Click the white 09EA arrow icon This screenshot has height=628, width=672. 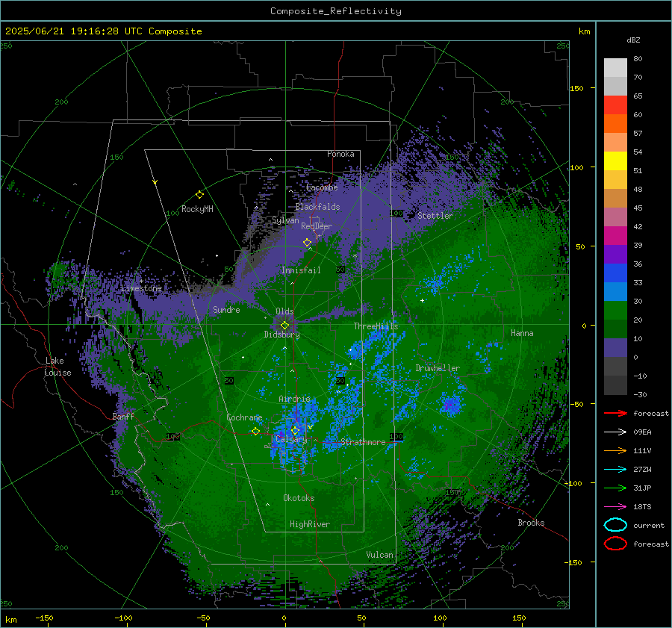point(615,432)
